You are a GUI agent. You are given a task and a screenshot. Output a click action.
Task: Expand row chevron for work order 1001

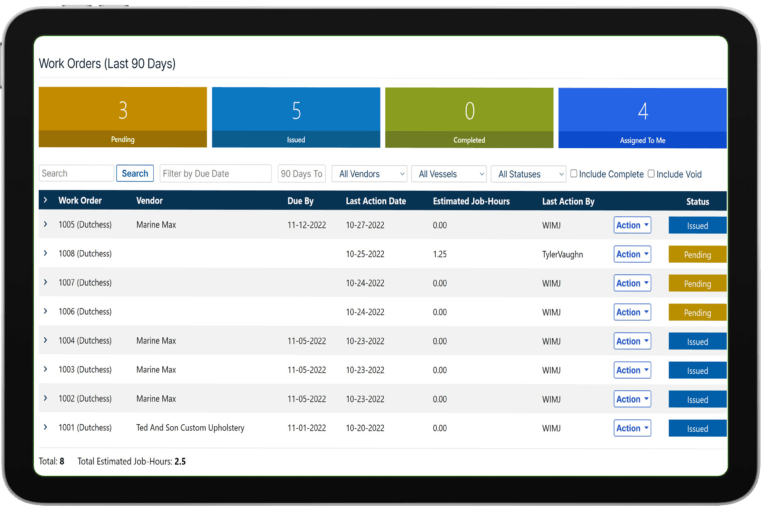(x=46, y=427)
